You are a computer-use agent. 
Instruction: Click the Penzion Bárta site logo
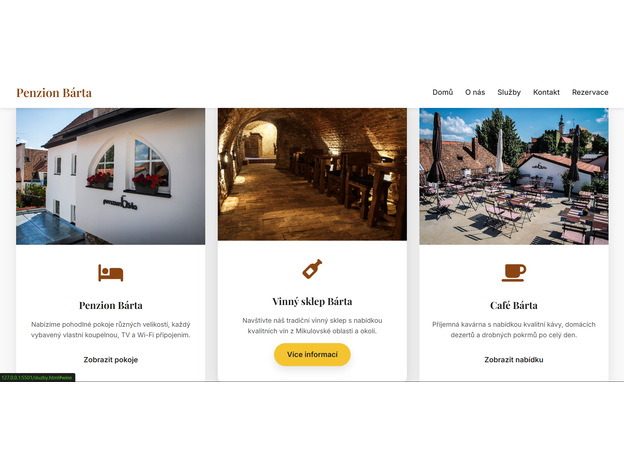tap(54, 93)
